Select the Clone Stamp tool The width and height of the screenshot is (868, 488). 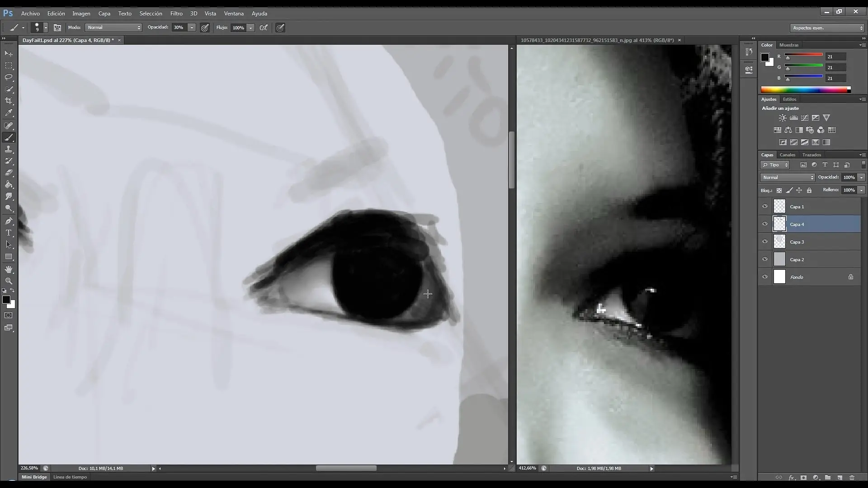(x=9, y=149)
